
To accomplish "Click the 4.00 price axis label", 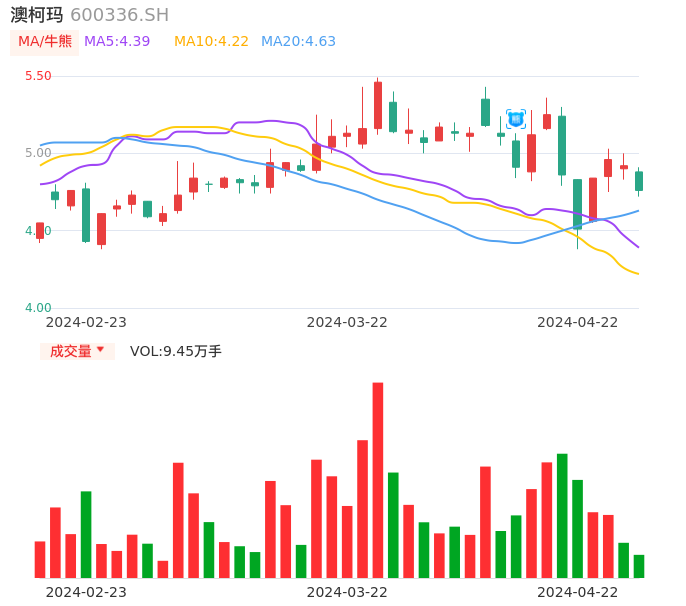I will point(37,308).
